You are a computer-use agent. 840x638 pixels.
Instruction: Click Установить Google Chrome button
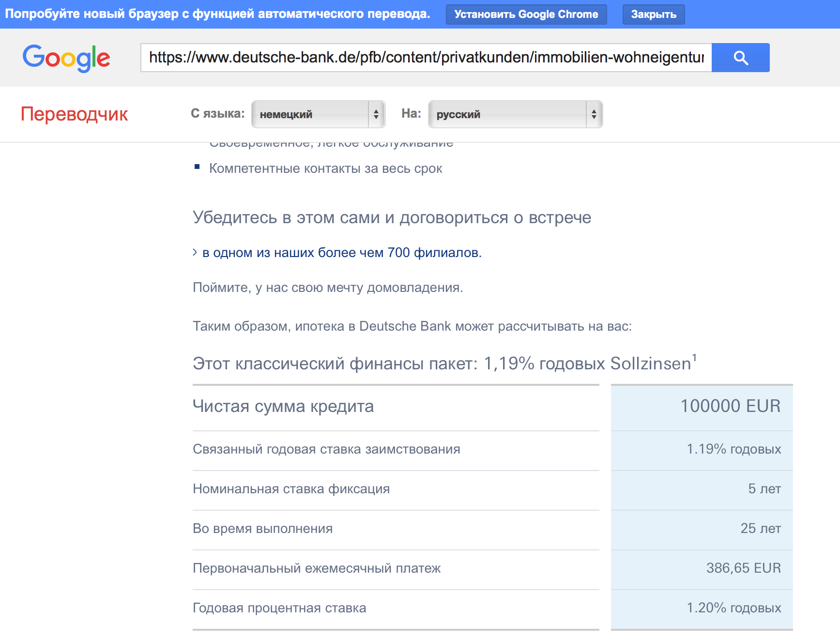click(x=526, y=15)
